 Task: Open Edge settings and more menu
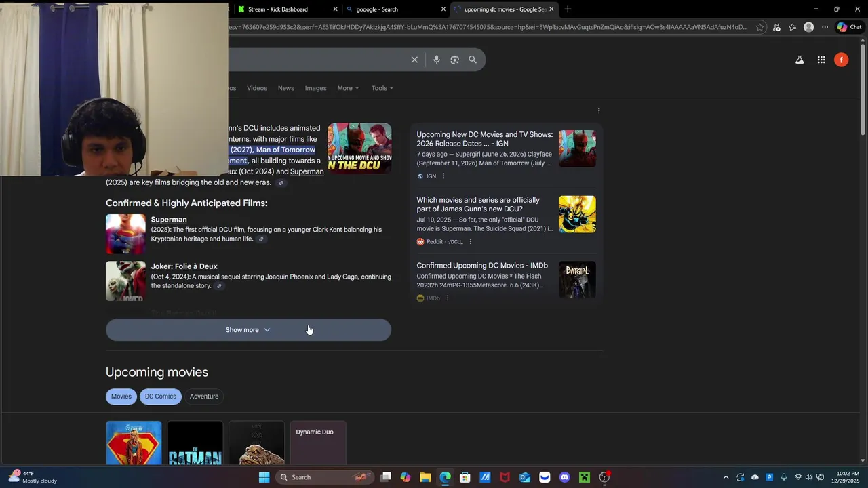click(825, 27)
